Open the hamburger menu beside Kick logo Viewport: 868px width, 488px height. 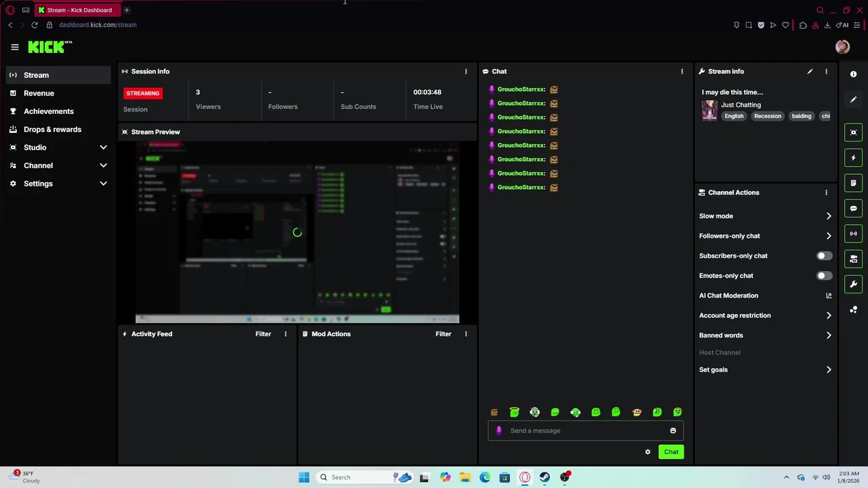pos(15,47)
